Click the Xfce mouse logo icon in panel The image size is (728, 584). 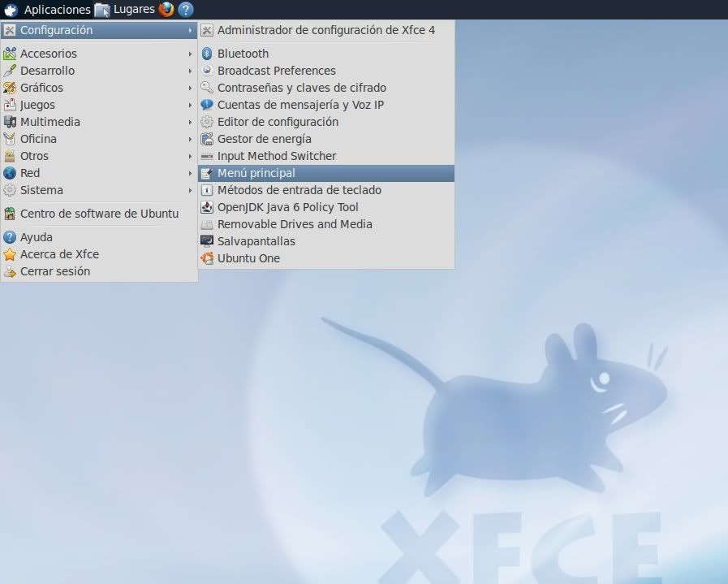pos(11,10)
